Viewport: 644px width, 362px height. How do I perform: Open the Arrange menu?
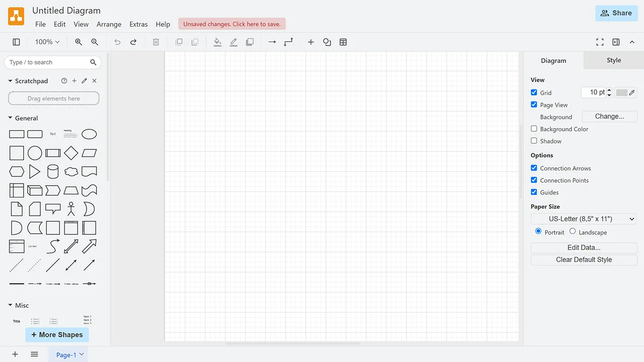coord(109,24)
